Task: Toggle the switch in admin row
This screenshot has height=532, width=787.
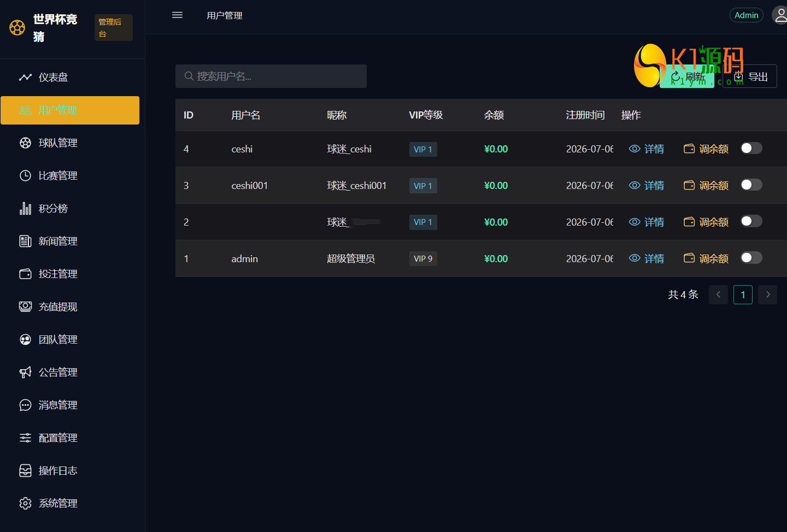Action: pos(751,258)
